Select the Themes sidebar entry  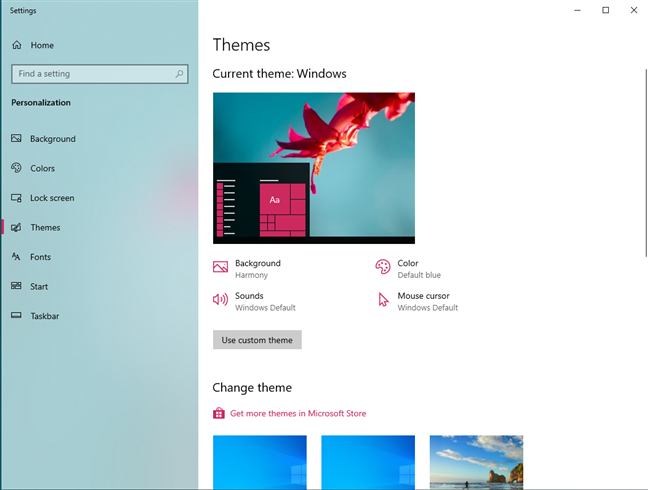pyautogui.click(x=99, y=227)
